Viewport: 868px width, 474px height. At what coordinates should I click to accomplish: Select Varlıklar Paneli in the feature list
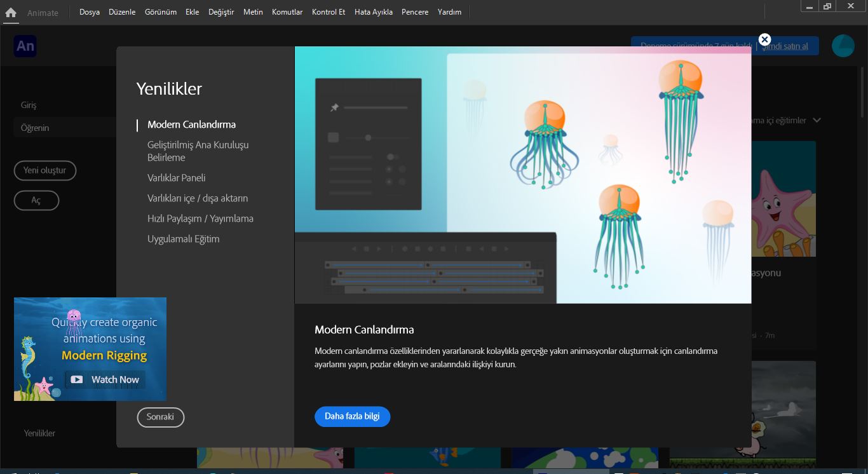[177, 178]
